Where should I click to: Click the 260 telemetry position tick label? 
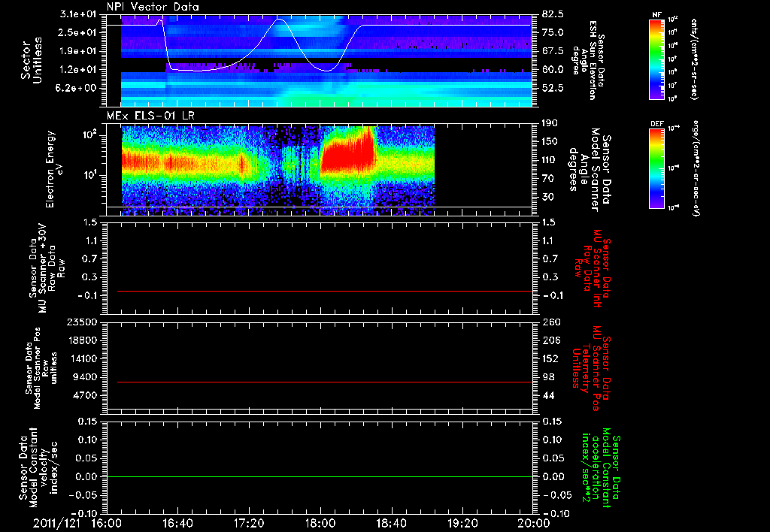coord(550,322)
